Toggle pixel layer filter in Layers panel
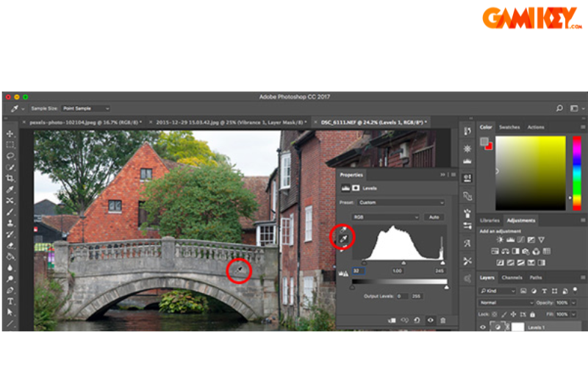The height and width of the screenshot is (368, 588). click(x=523, y=291)
